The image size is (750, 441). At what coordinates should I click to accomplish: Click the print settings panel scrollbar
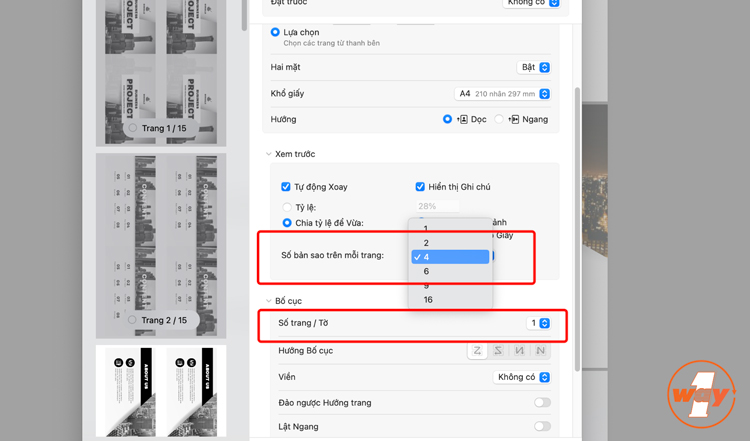577,229
